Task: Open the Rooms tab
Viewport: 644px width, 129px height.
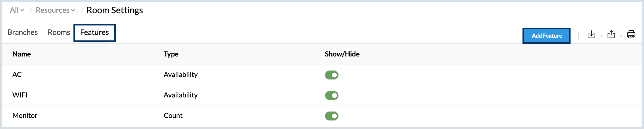Action: (x=59, y=32)
